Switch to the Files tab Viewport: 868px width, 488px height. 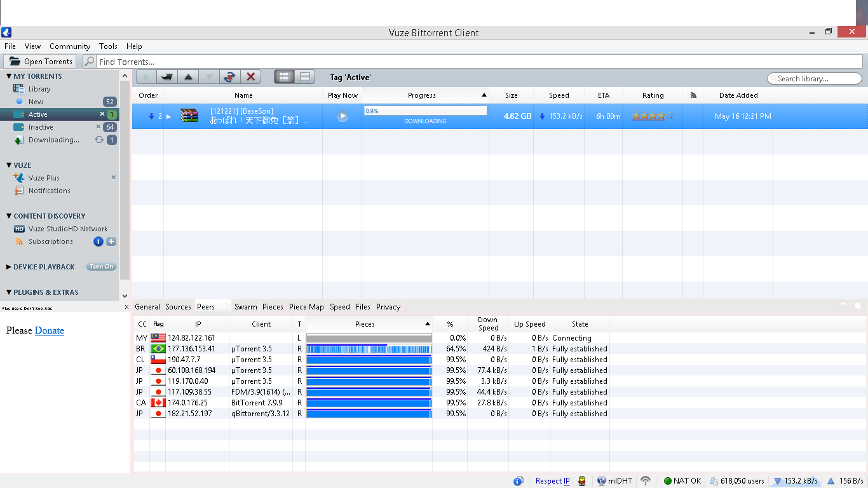point(363,307)
